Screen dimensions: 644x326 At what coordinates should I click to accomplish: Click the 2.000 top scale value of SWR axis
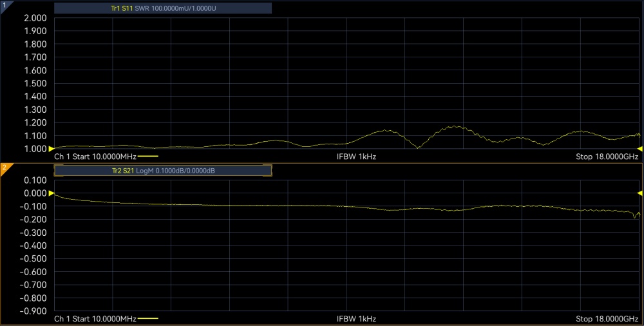[35, 17]
